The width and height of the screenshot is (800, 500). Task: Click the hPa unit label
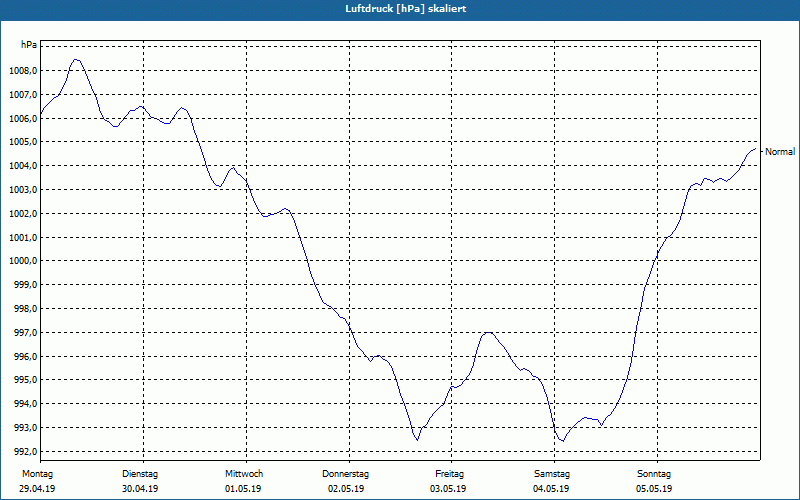tap(29, 45)
